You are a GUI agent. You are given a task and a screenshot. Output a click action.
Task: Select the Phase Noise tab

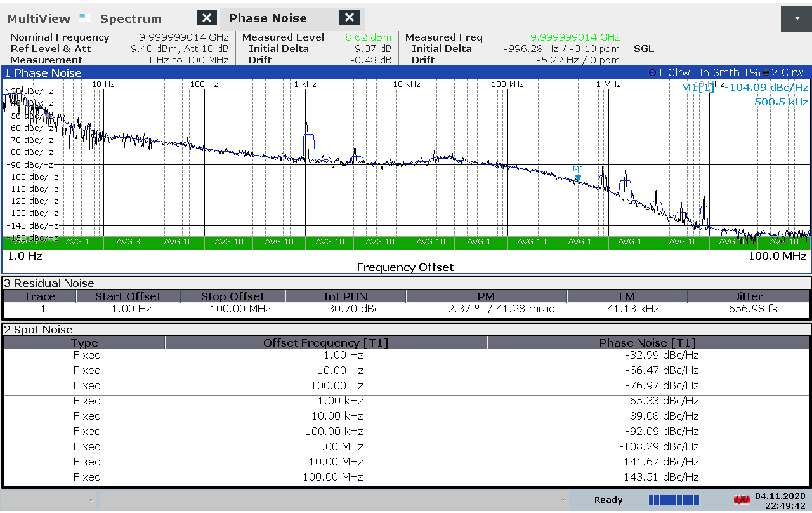268,18
